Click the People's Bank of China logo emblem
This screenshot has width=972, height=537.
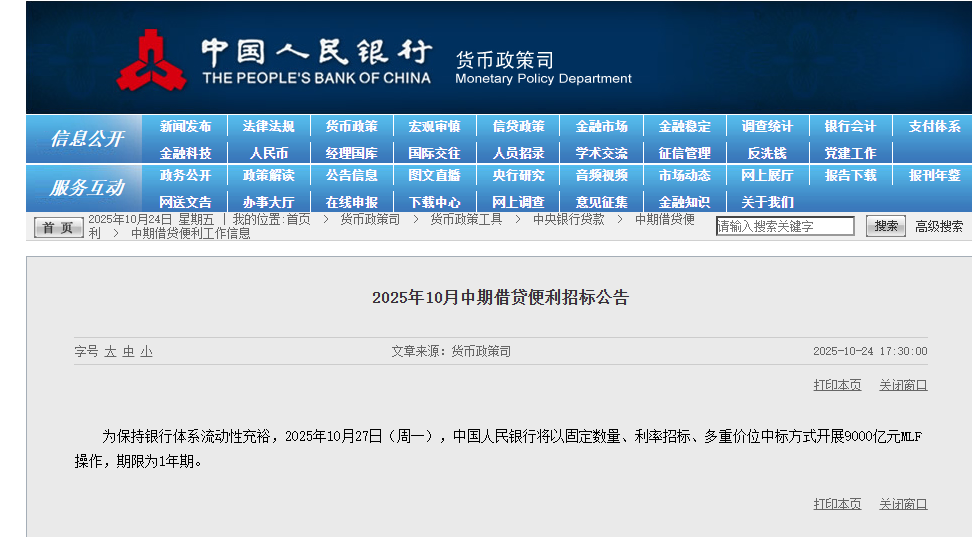[152, 60]
